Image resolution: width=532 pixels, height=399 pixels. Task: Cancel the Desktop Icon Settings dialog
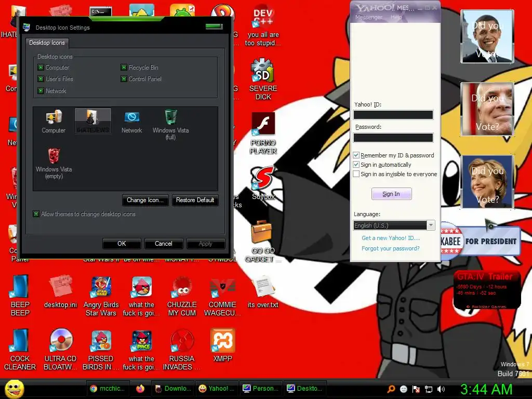pyautogui.click(x=164, y=244)
